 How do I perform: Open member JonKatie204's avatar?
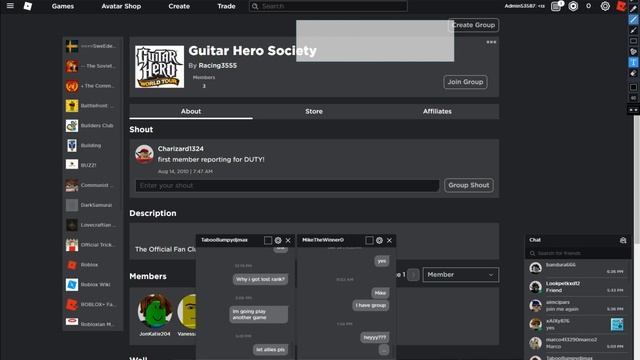(155, 311)
